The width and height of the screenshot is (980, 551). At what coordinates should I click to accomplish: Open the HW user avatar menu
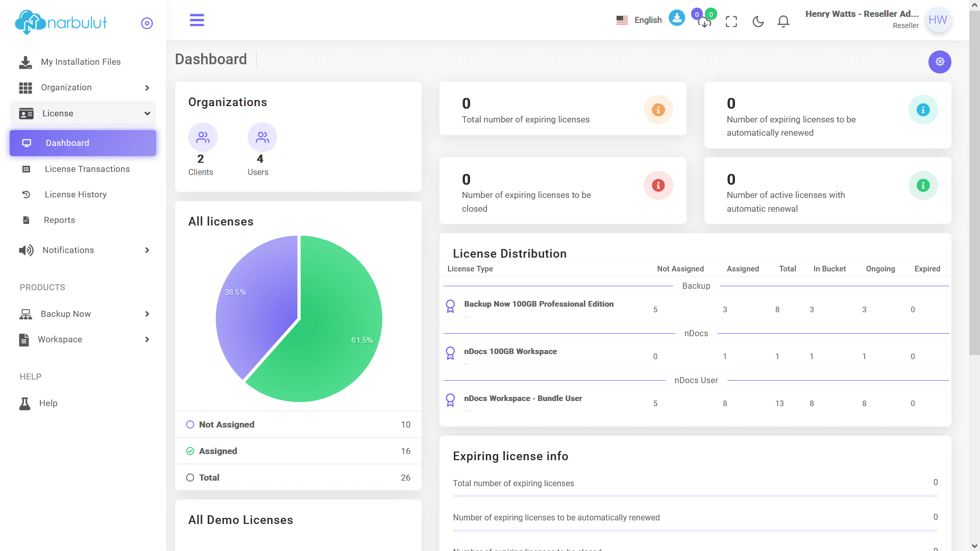938,20
